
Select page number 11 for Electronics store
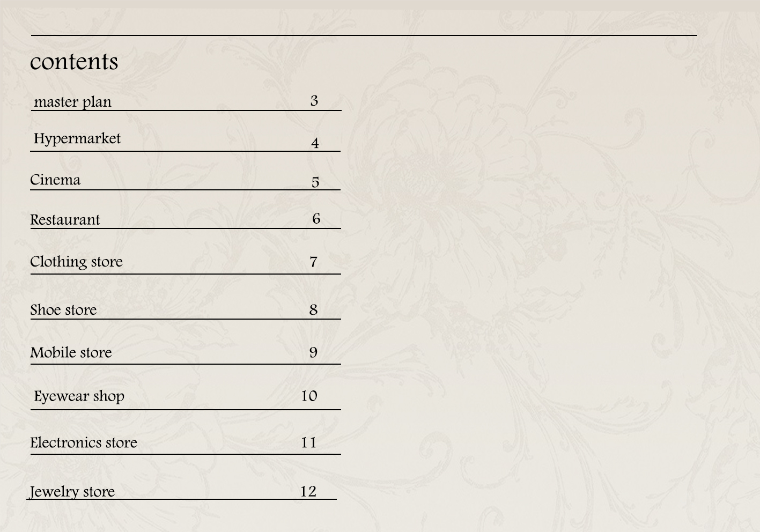[308, 442]
